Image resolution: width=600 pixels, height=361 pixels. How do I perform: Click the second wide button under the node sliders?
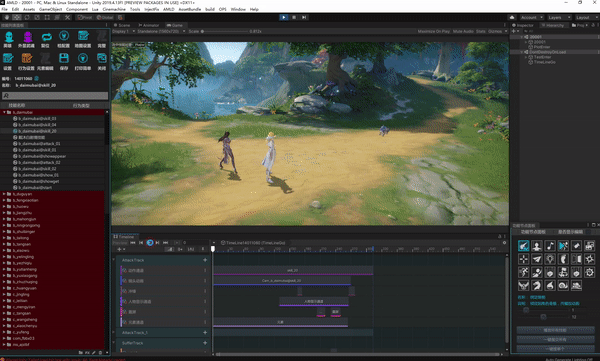555,339
